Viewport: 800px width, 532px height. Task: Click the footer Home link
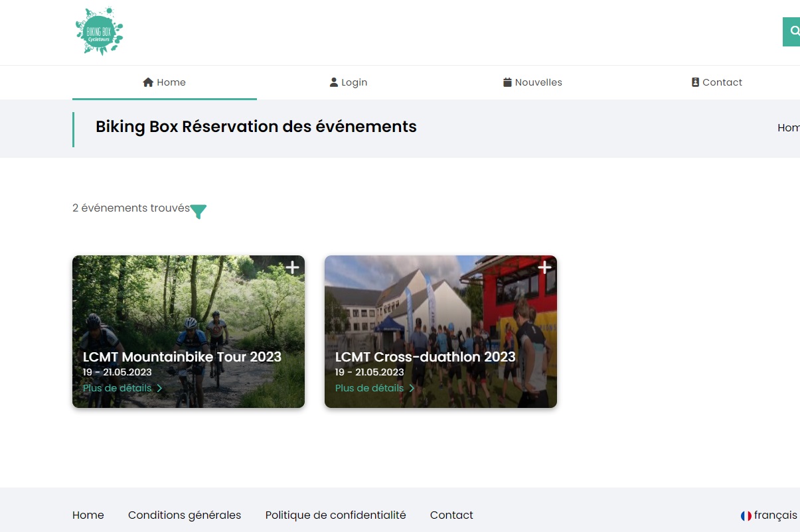pos(88,515)
